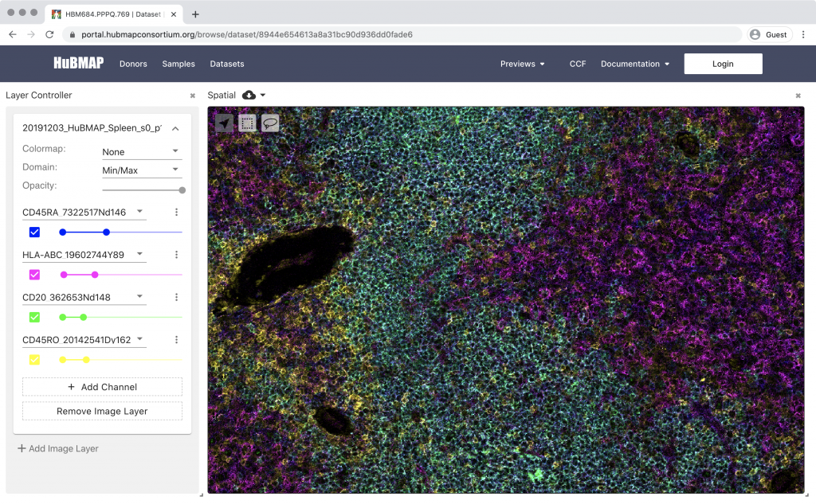Open the Colormap dropdown showing None
The width and height of the screenshot is (816, 504).
click(142, 150)
